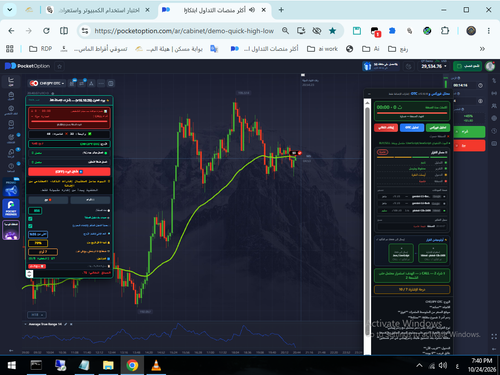Open the CHF/JPY OTC asset selector
The width and height of the screenshot is (500, 375).
tap(47, 83)
